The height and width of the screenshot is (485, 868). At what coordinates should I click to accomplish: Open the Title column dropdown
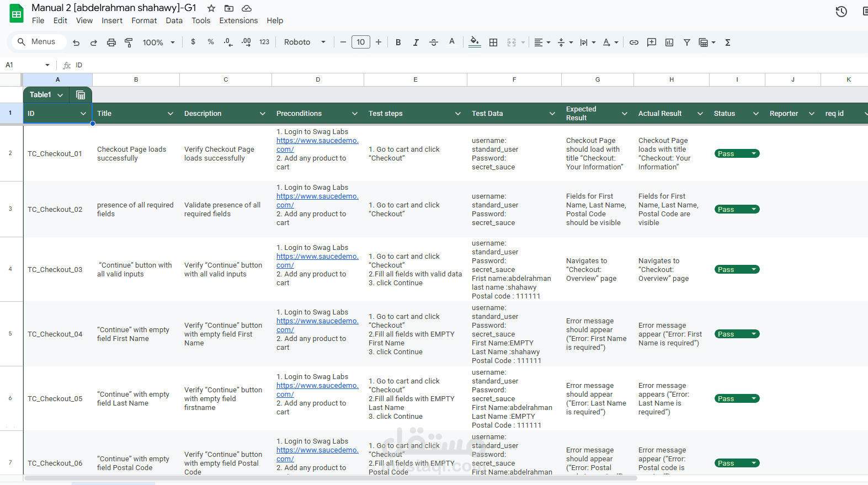point(171,114)
